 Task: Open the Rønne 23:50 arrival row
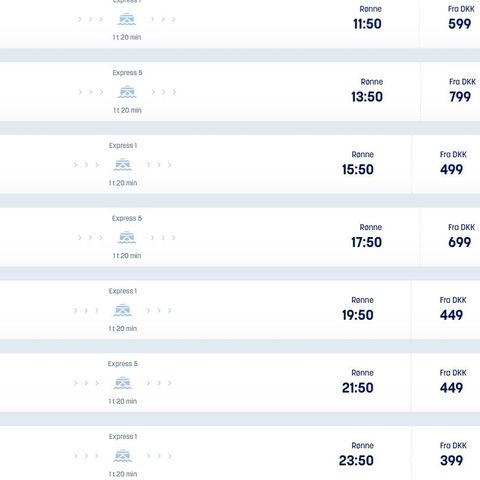click(x=240, y=453)
